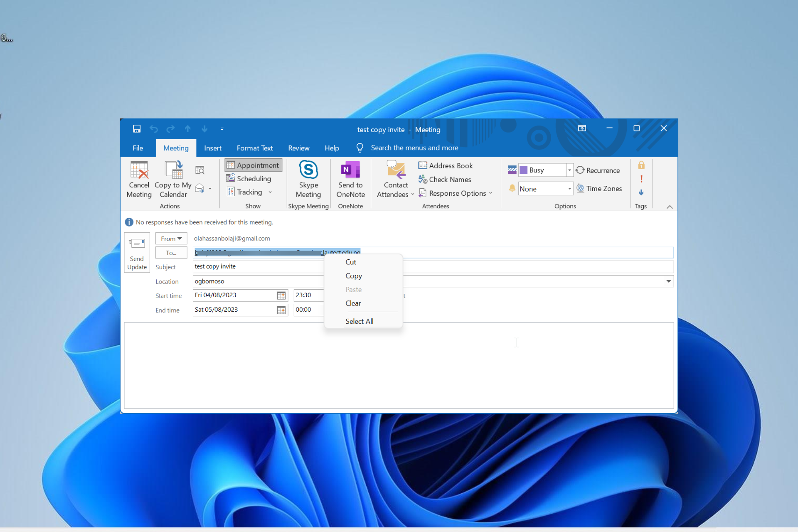The image size is (798, 532).
Task: Click the Start time calendar picker
Action: [x=281, y=295]
